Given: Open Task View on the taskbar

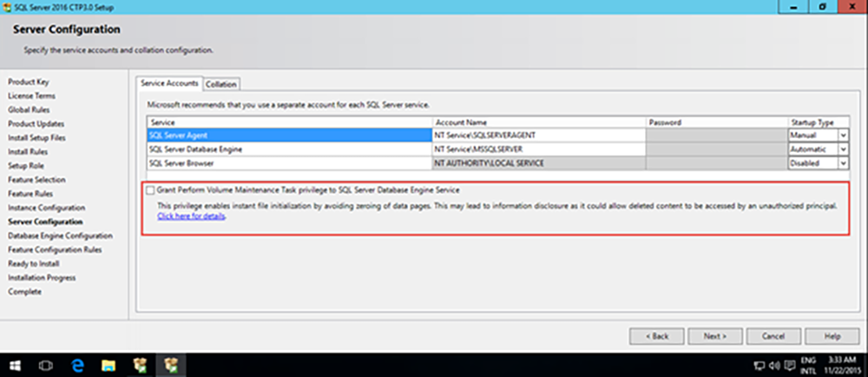Looking at the screenshot, I should (45, 366).
